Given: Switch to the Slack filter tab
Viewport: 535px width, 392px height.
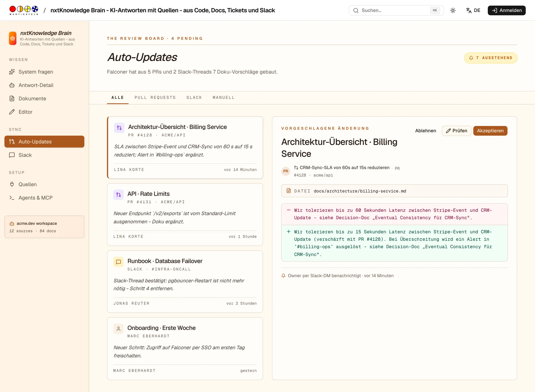Looking at the screenshot, I should [194, 98].
